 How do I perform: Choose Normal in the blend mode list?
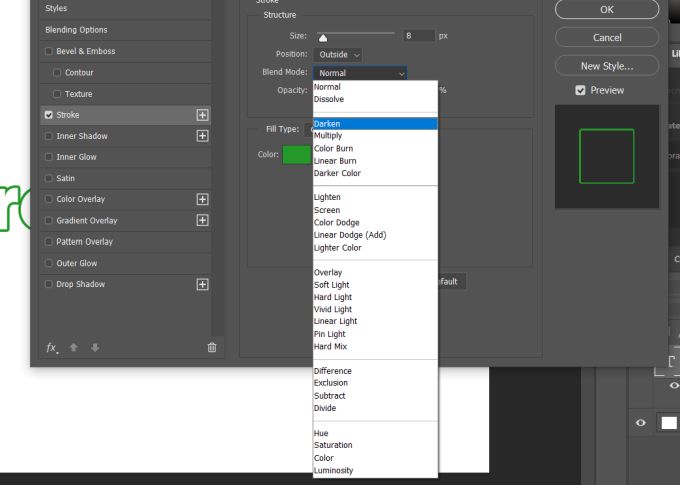(375, 87)
